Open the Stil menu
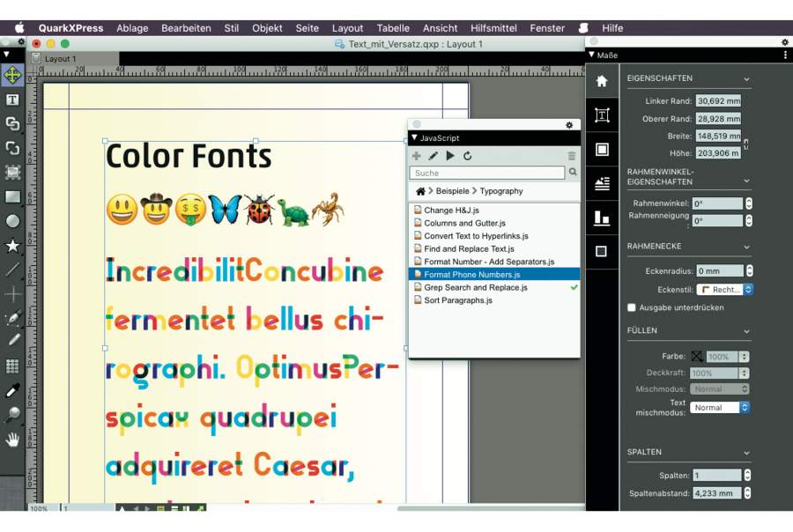The height and width of the screenshot is (532, 793). click(231, 28)
